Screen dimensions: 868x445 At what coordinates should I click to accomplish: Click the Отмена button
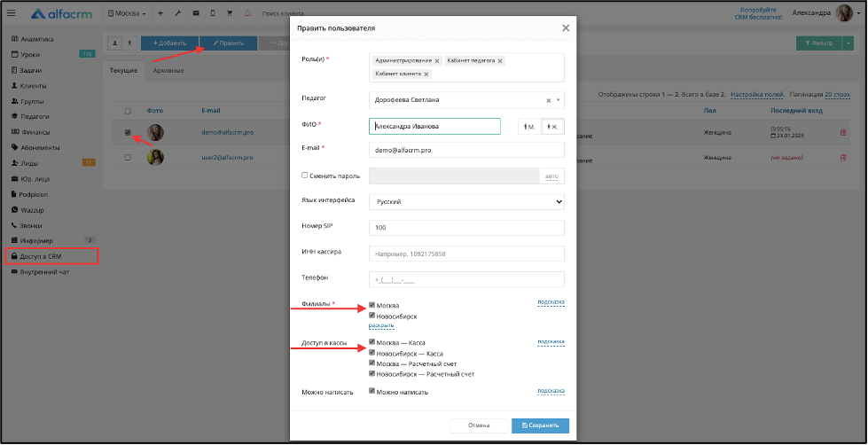coord(479,425)
